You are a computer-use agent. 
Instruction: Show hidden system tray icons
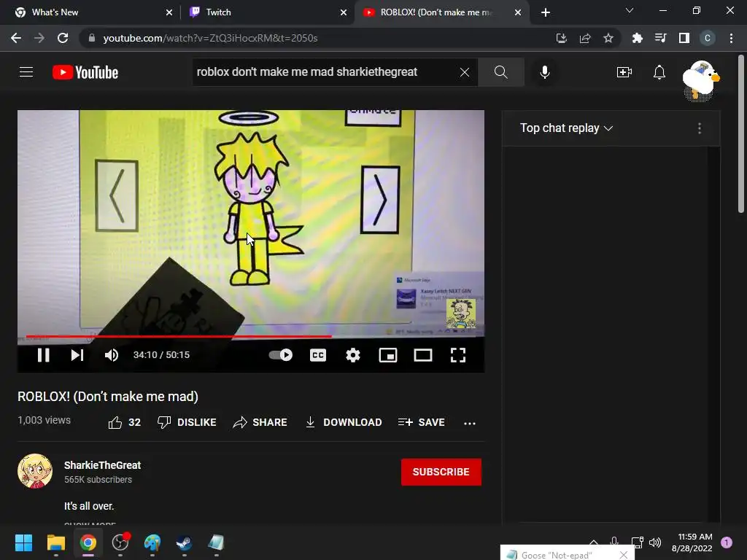click(x=594, y=542)
